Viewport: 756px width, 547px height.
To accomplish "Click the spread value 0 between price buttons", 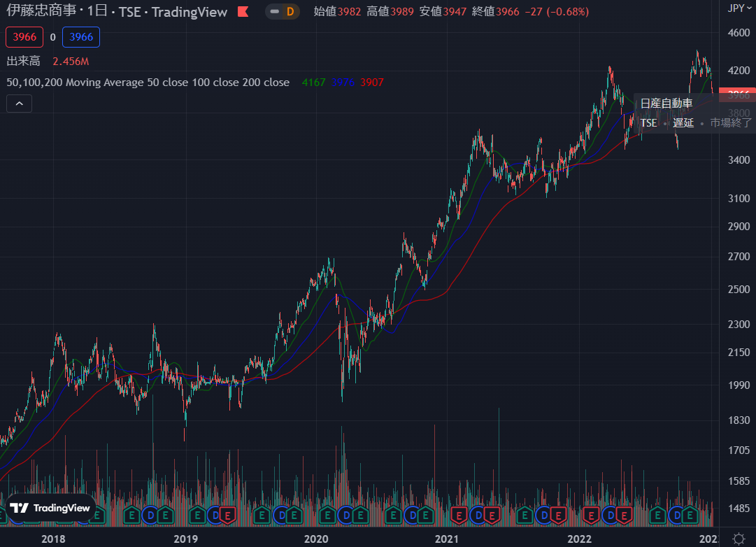I will coord(52,37).
